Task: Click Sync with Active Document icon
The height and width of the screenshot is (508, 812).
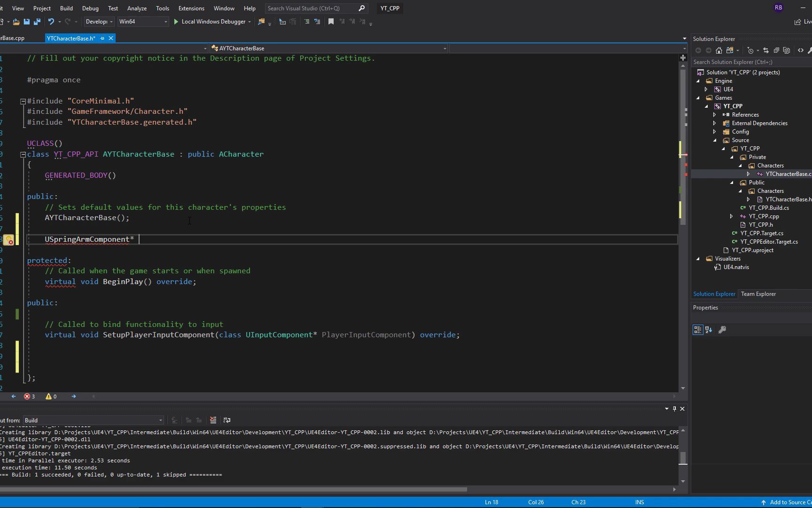Action: [x=765, y=50]
